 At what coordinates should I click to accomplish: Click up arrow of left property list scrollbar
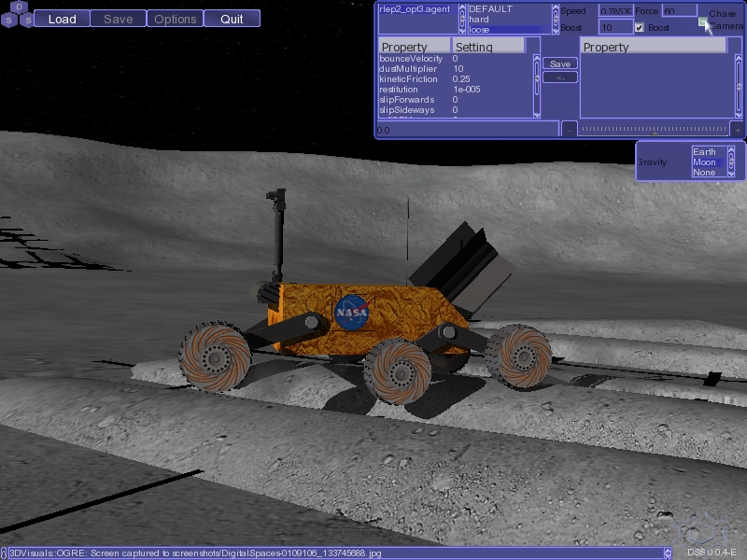pos(537,59)
